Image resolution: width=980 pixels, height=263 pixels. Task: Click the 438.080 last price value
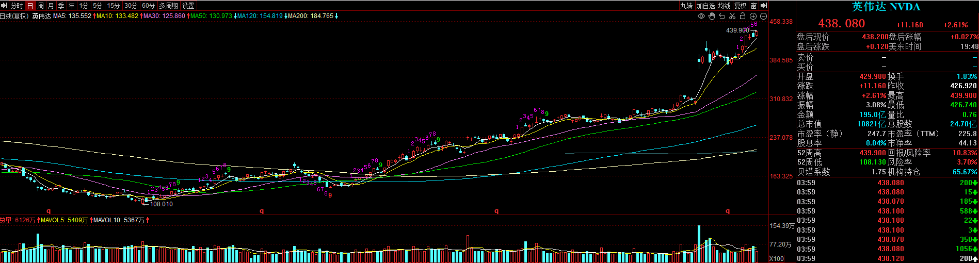pos(842,23)
